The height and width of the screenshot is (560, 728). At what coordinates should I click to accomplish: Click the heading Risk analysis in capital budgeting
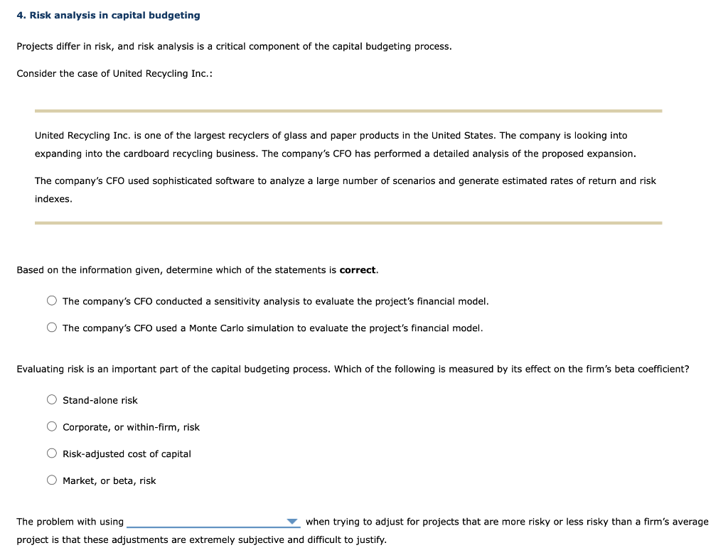tap(108, 14)
